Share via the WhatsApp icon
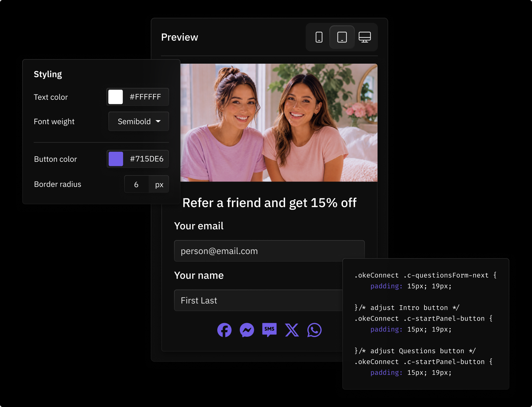The width and height of the screenshot is (532, 407). point(314,330)
